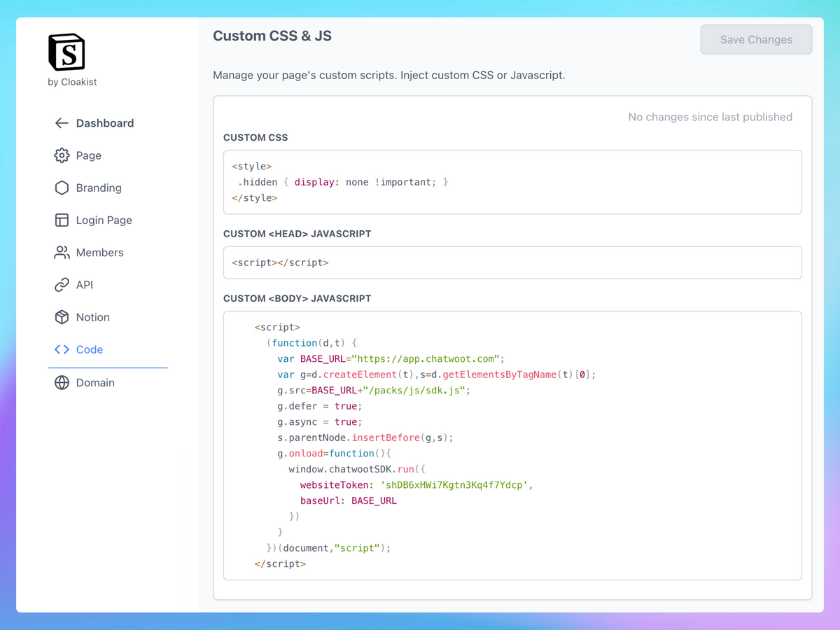Image resolution: width=840 pixels, height=630 pixels.
Task: Click the 'by Cloakist' text link
Action: 72,82
